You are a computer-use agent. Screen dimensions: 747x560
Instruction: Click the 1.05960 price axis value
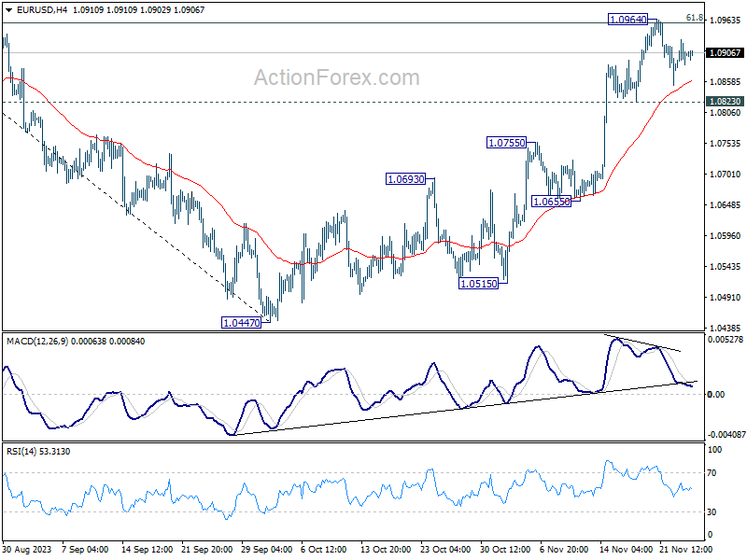coord(726,236)
